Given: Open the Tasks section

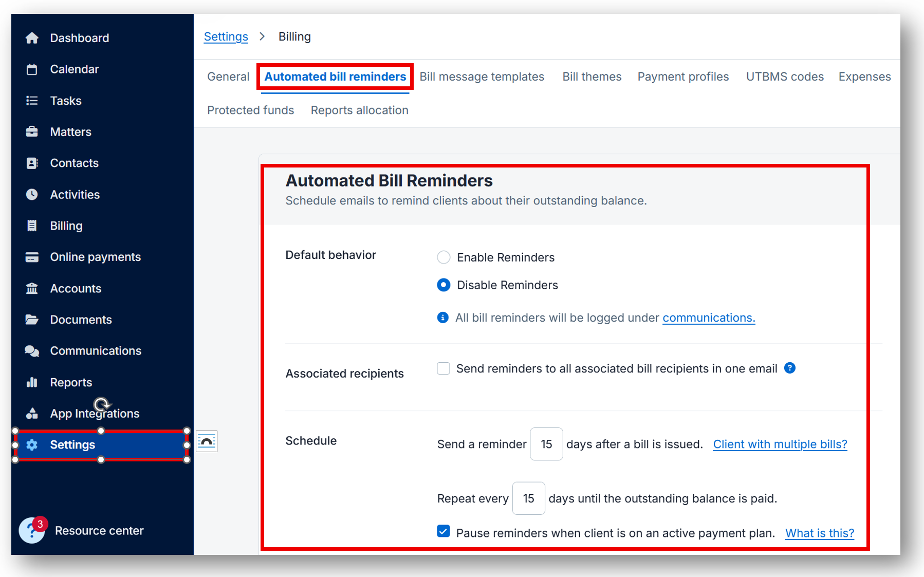Looking at the screenshot, I should click(66, 100).
